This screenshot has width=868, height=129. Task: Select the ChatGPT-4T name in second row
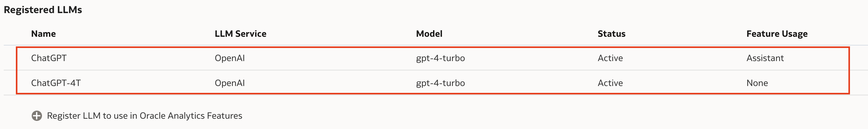pyautogui.click(x=56, y=83)
